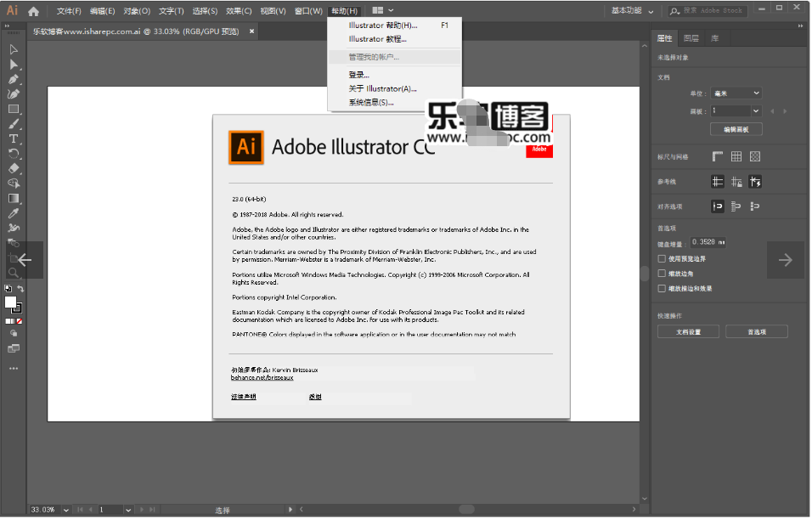Show the grid from Properties panel
The image size is (812, 520).
pos(736,157)
